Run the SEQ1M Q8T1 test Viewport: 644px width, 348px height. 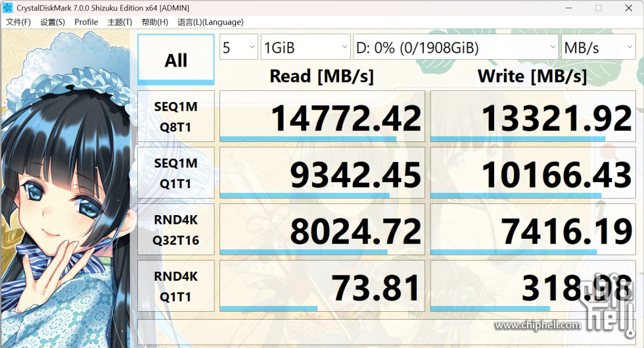pos(176,116)
